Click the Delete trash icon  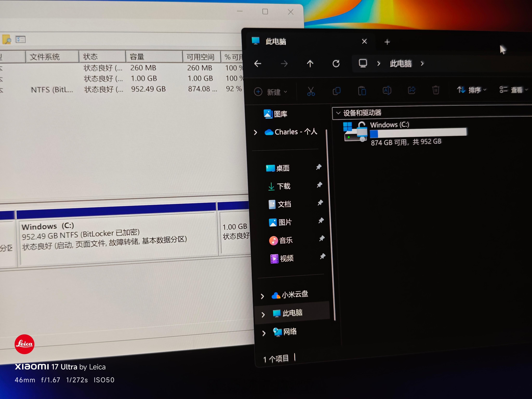[435, 90]
